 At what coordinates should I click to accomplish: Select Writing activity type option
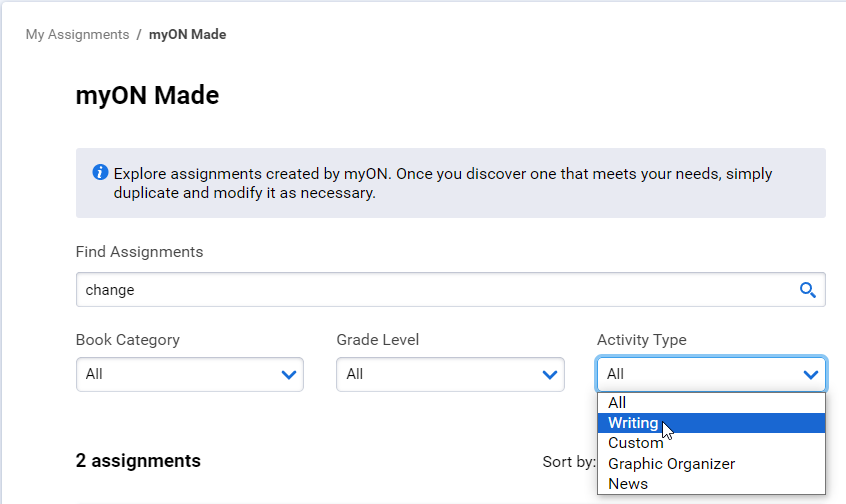711,423
